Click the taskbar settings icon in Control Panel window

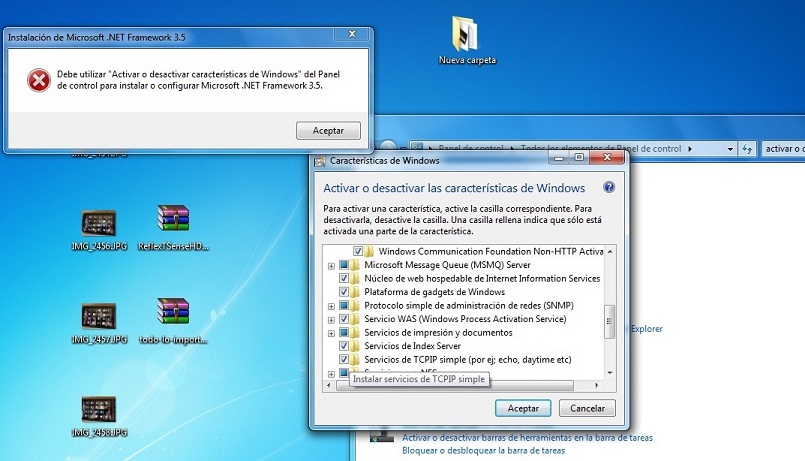(382, 436)
